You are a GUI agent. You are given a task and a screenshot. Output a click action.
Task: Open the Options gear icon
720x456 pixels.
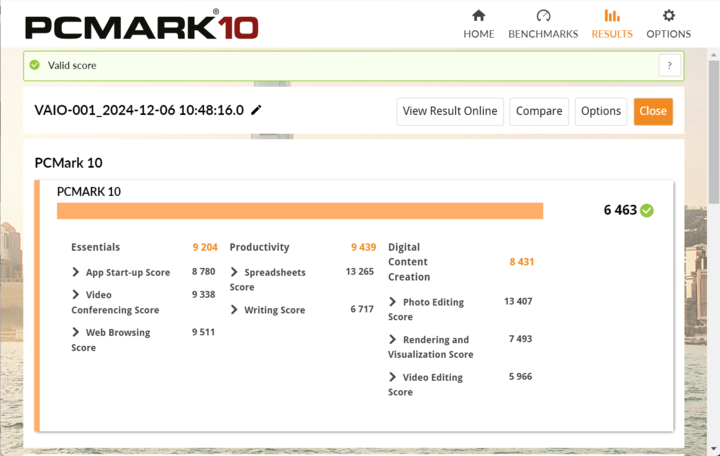(x=669, y=16)
